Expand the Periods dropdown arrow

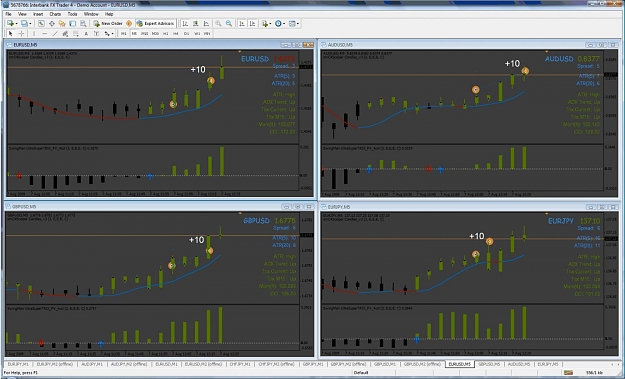284,24
